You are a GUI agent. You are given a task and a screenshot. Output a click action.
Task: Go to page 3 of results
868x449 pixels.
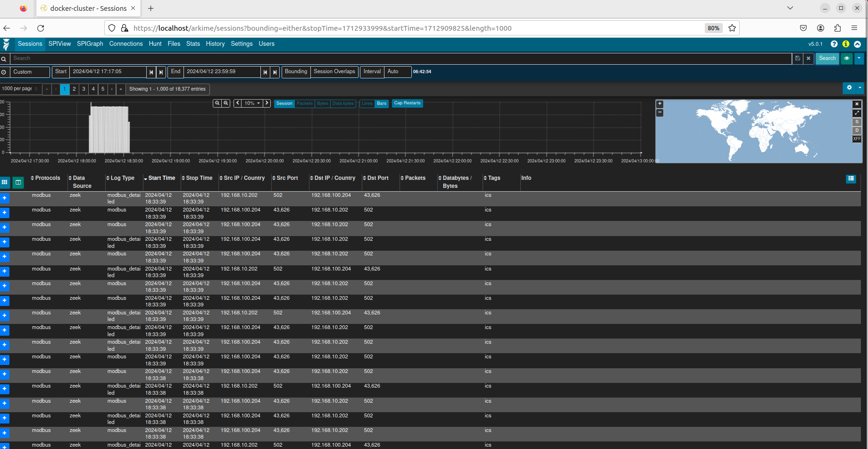(x=83, y=89)
